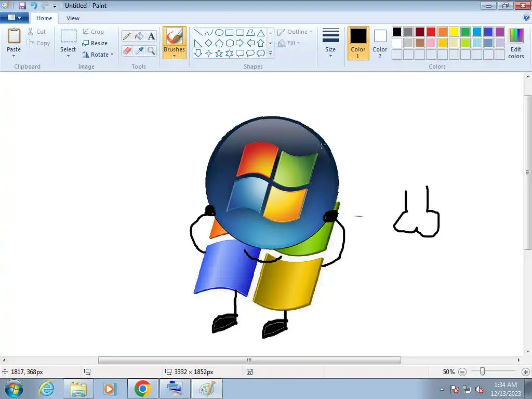Select the Fill with color bucket tool

pos(139,36)
